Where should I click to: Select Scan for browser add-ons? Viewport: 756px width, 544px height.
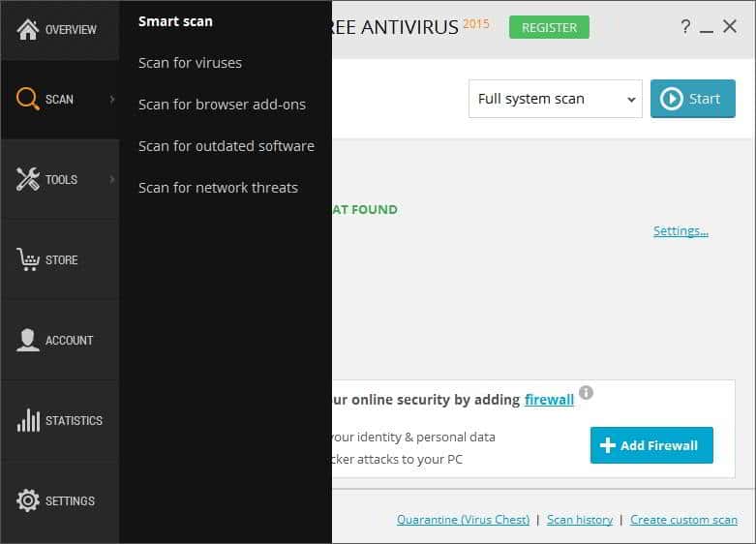(x=222, y=105)
